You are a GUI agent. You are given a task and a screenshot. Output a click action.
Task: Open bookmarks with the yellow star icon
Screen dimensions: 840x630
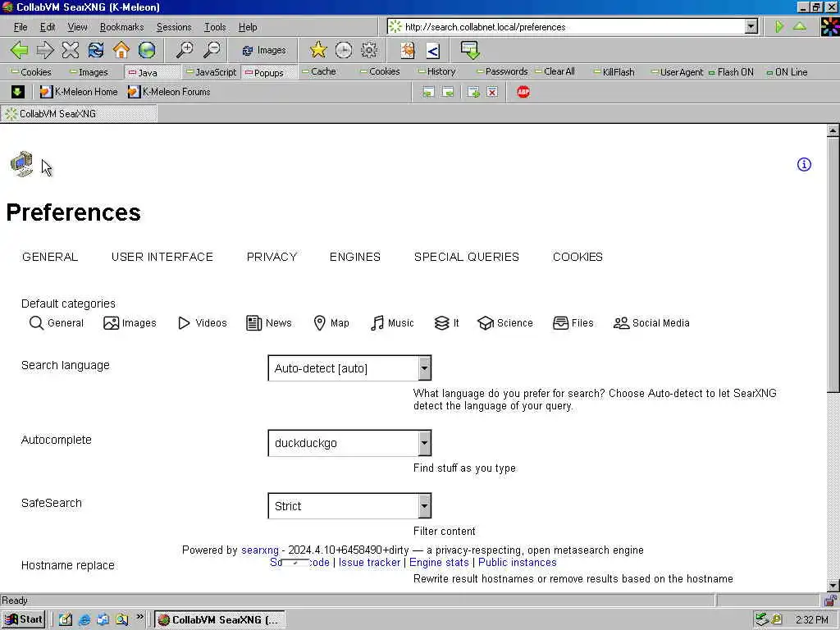click(x=318, y=50)
